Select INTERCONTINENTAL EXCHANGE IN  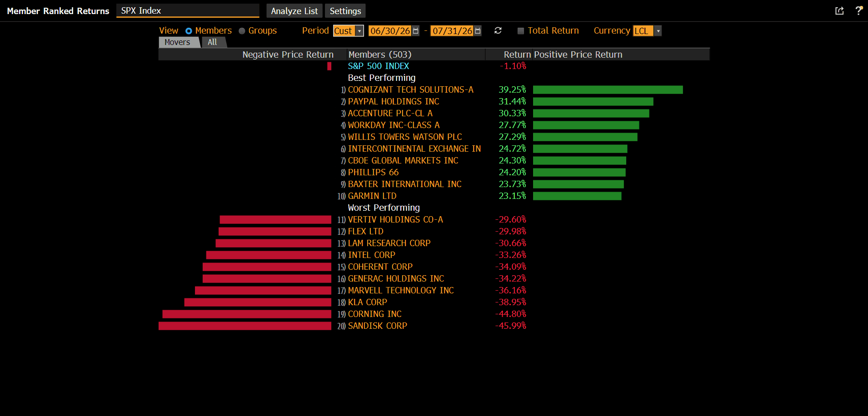(414, 149)
